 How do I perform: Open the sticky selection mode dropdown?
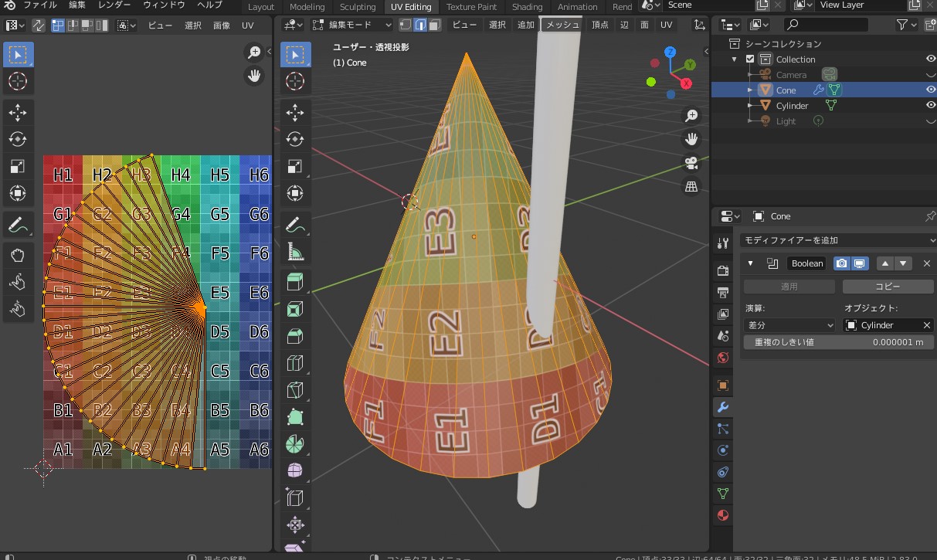(x=127, y=25)
